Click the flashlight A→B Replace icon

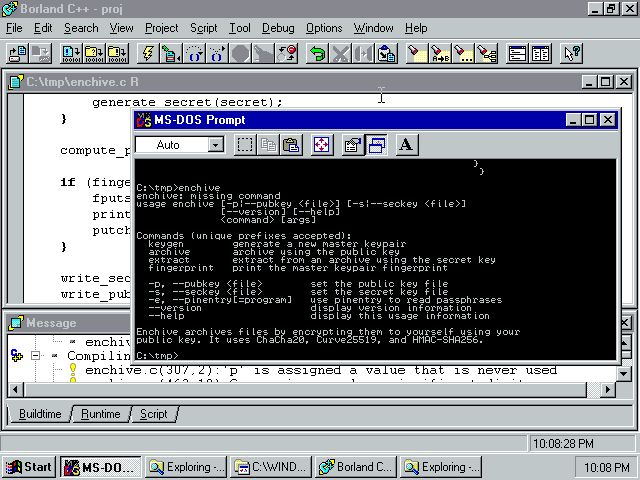tap(440, 53)
